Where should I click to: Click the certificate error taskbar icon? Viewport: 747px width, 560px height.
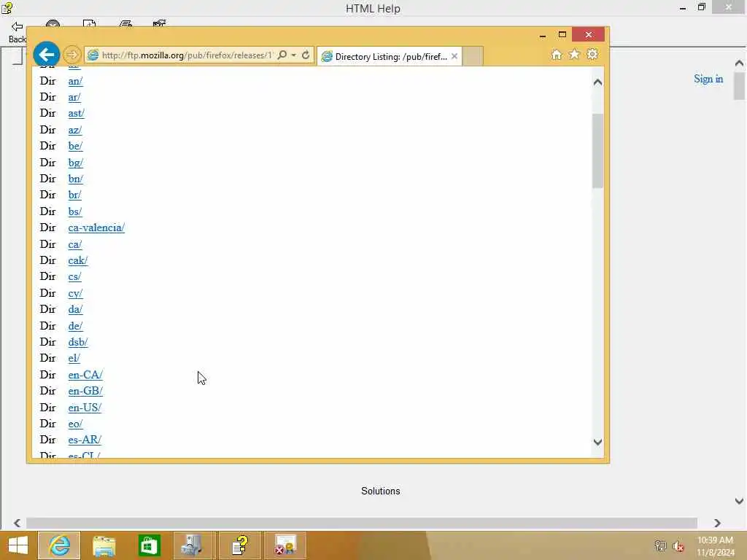tap(285, 545)
